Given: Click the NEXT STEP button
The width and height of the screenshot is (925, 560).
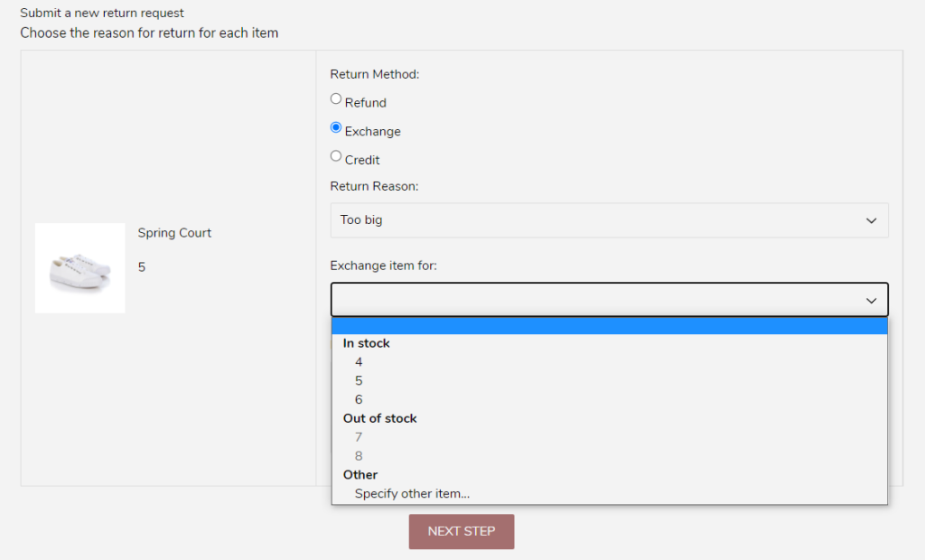Looking at the screenshot, I should [462, 531].
